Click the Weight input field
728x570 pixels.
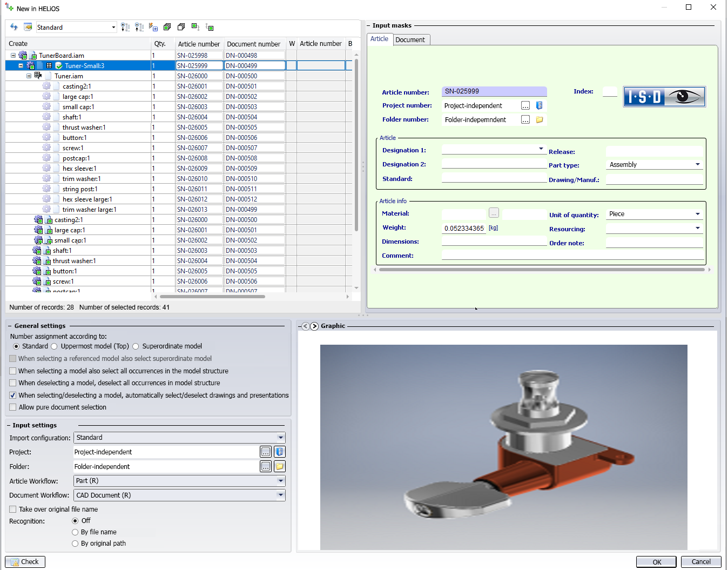point(463,229)
